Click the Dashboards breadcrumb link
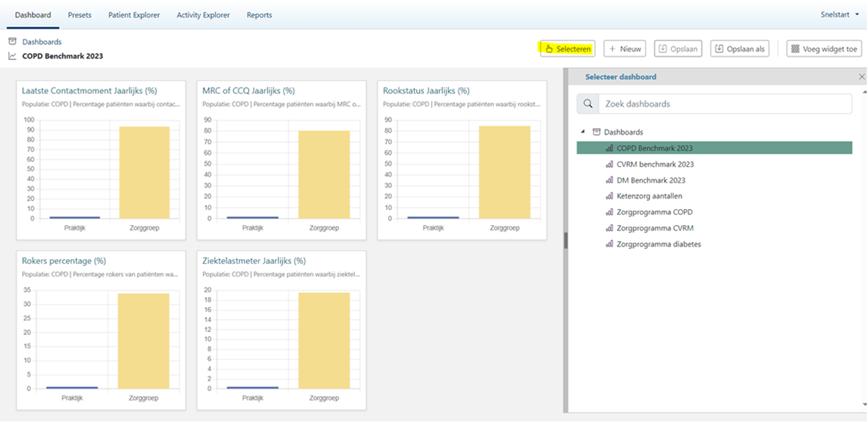 click(42, 42)
